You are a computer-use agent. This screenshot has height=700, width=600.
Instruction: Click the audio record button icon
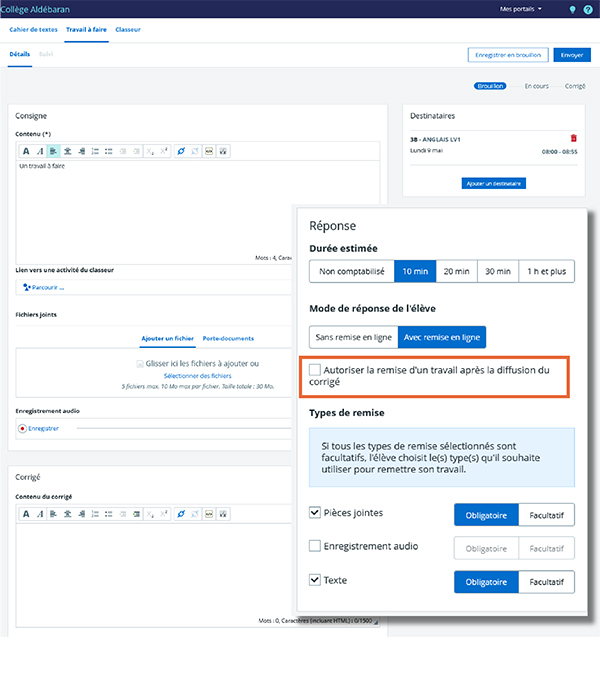(x=22, y=428)
